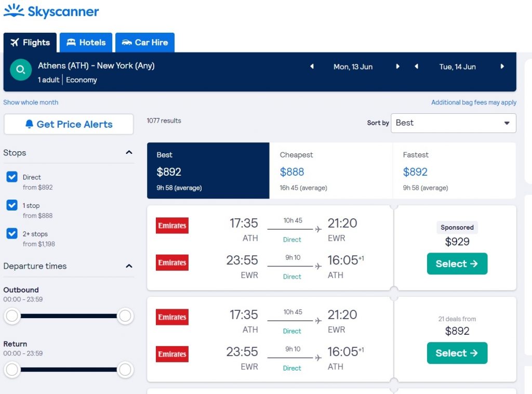Click the Economy cabin class text
The image size is (532, 394).
click(82, 80)
